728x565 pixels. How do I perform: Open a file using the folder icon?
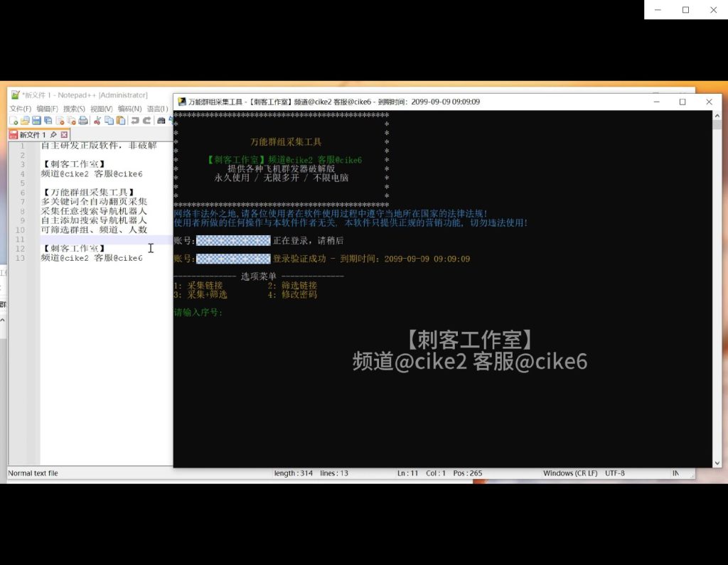(x=25, y=119)
